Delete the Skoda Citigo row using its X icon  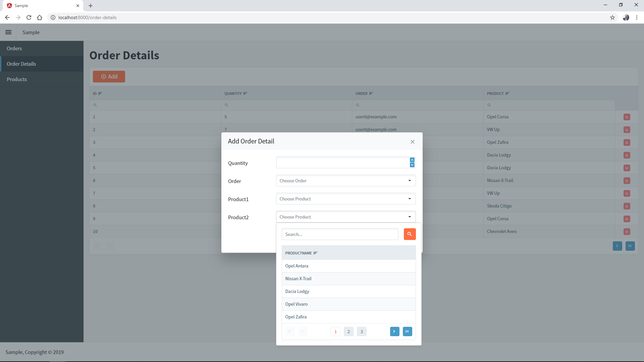point(627,206)
